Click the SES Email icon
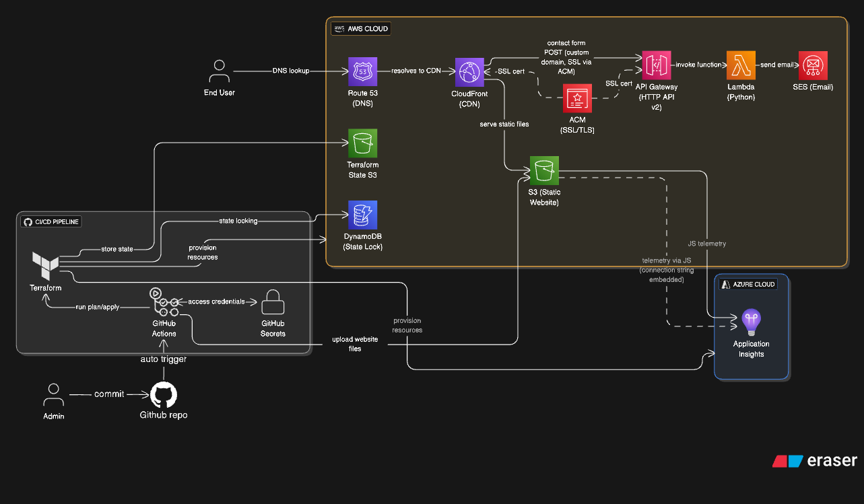 [x=813, y=65]
